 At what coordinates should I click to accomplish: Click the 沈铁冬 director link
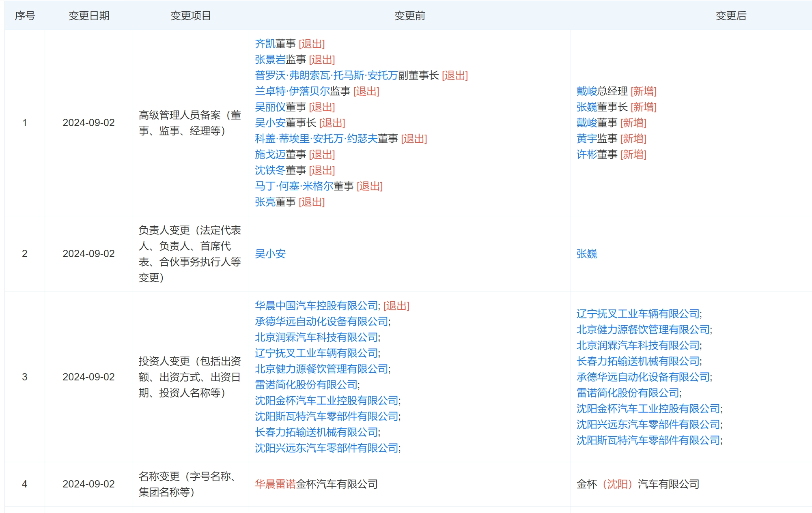270,170
